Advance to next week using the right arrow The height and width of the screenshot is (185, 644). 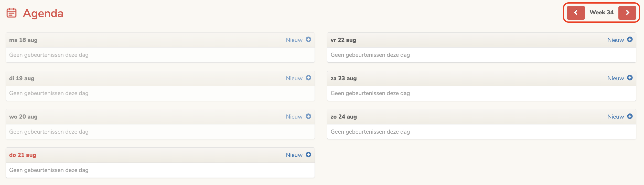click(627, 13)
